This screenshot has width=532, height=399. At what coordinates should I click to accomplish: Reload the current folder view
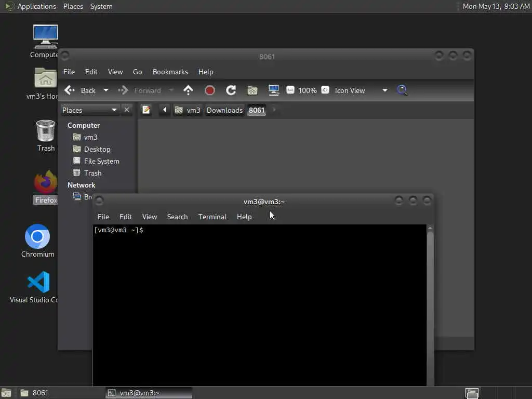coord(231,90)
